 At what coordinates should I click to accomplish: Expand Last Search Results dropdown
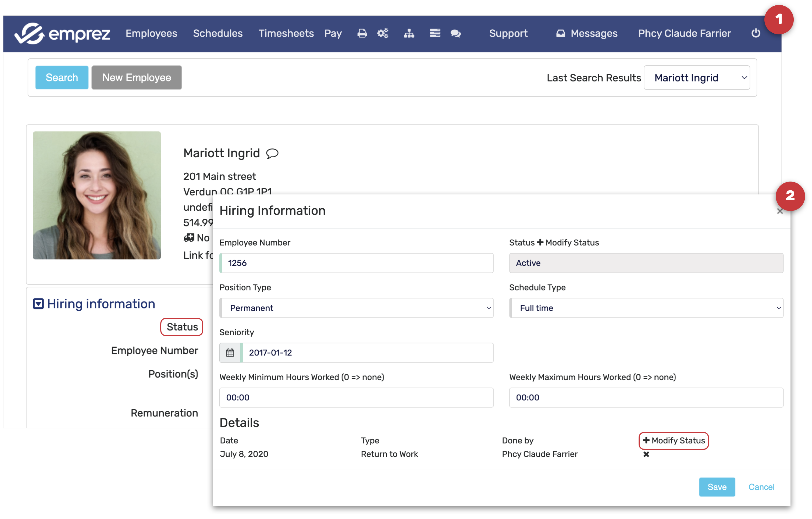click(697, 78)
